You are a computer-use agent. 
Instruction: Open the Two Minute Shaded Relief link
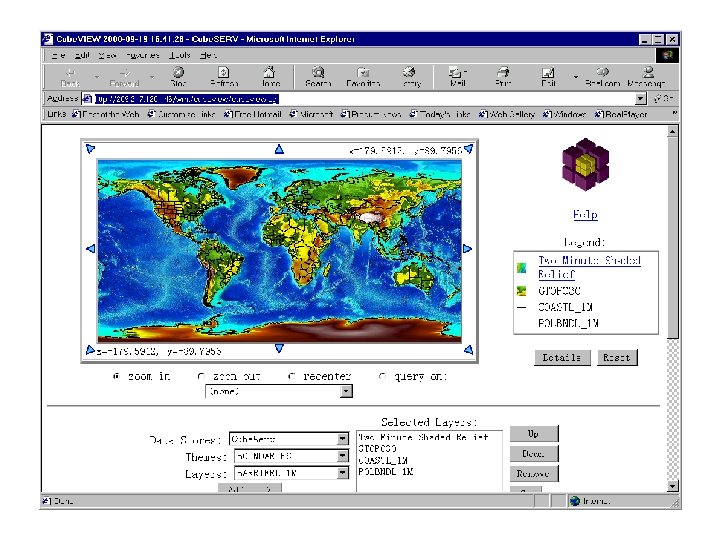pyautogui.click(x=589, y=267)
